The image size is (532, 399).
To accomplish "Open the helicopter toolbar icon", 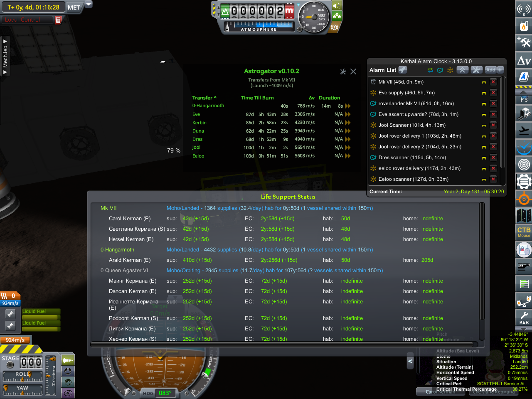I will [x=524, y=267].
